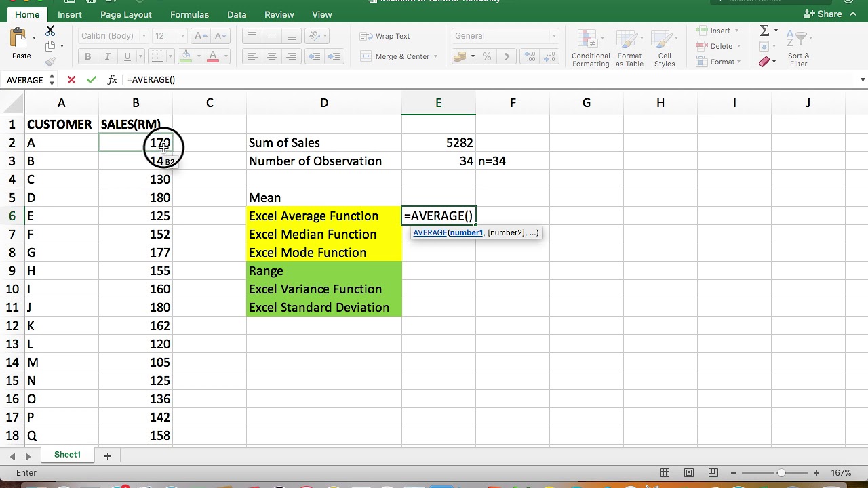Open the Formulas ribbon tab
Screen dimensions: 868x488
click(x=189, y=14)
